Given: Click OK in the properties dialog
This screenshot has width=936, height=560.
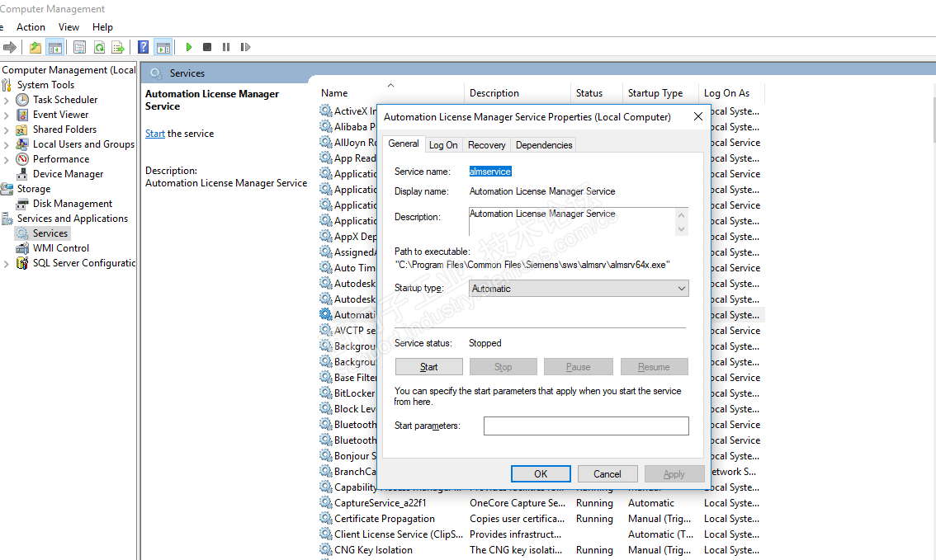Looking at the screenshot, I should coord(541,474).
